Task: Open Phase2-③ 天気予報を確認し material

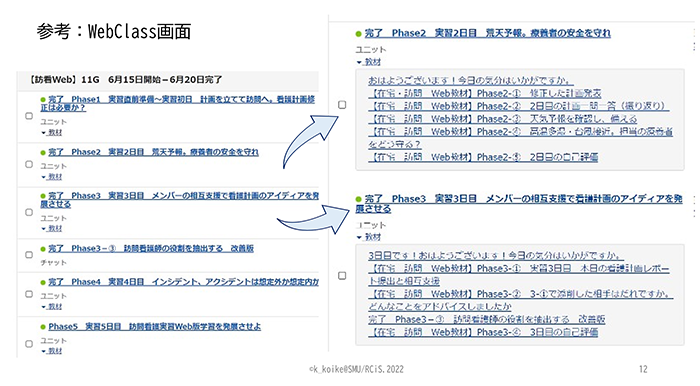Action: 503,119
